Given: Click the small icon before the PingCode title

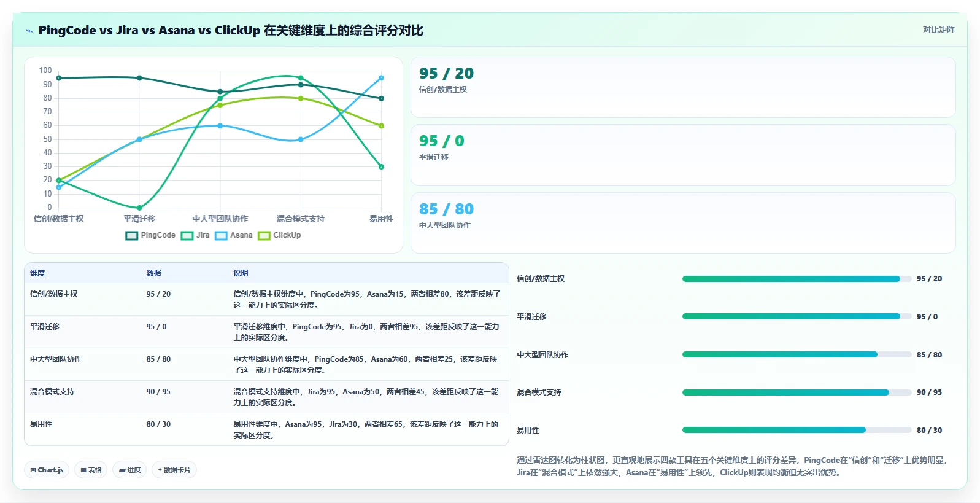Looking at the screenshot, I should click(29, 31).
